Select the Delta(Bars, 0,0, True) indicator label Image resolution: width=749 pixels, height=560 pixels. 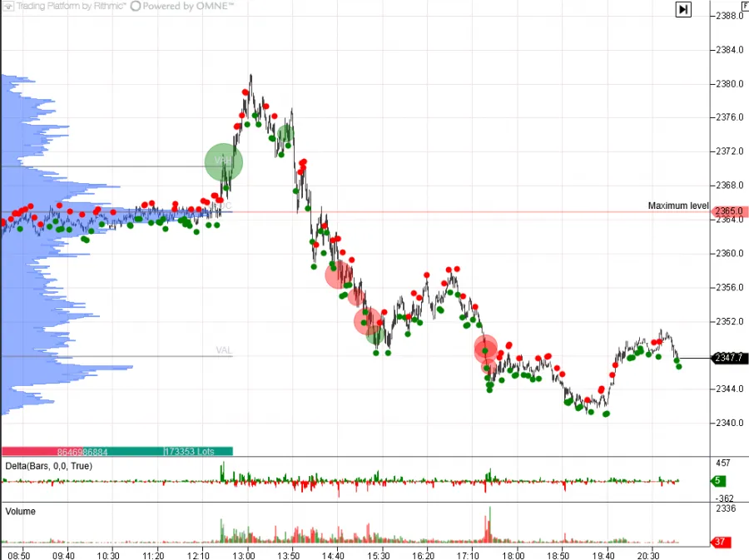point(48,466)
